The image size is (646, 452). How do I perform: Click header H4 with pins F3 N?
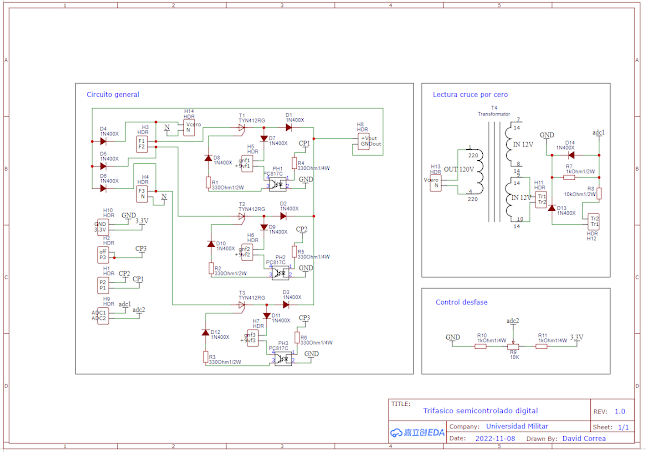coord(142,194)
